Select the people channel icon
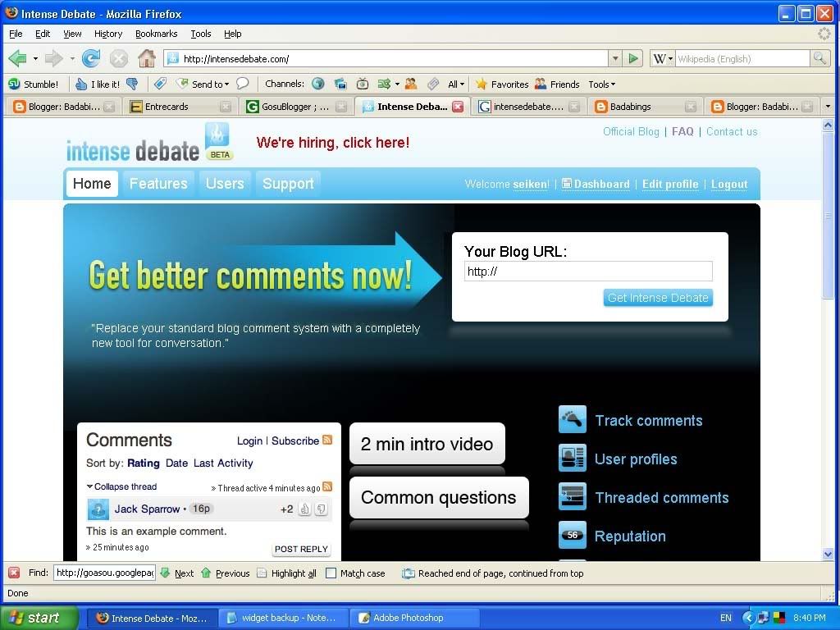This screenshot has width=840, height=630. click(x=411, y=84)
